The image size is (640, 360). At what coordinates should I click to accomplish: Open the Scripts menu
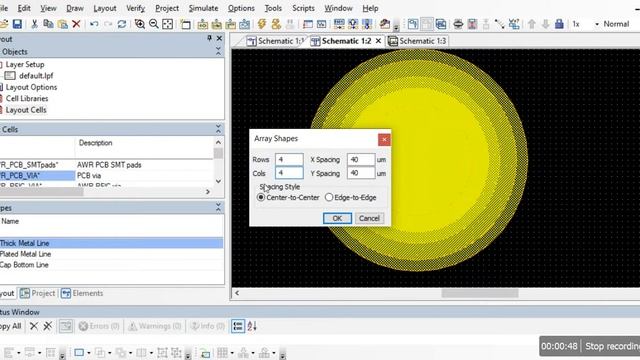coord(303,8)
